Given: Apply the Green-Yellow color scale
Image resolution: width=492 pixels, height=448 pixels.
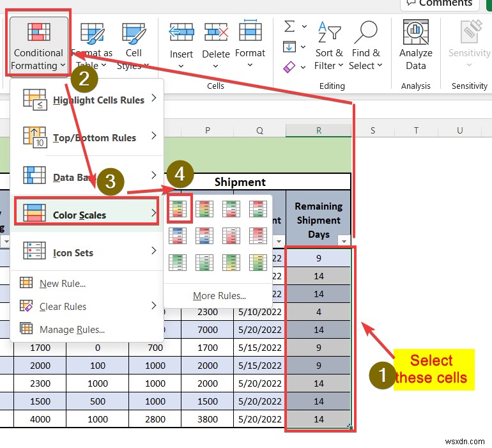Looking at the screenshot, I should 231,263.
